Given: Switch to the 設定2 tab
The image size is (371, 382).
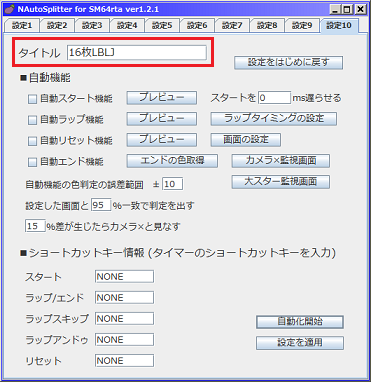Looking at the screenshot, I should pyautogui.click(x=57, y=26).
